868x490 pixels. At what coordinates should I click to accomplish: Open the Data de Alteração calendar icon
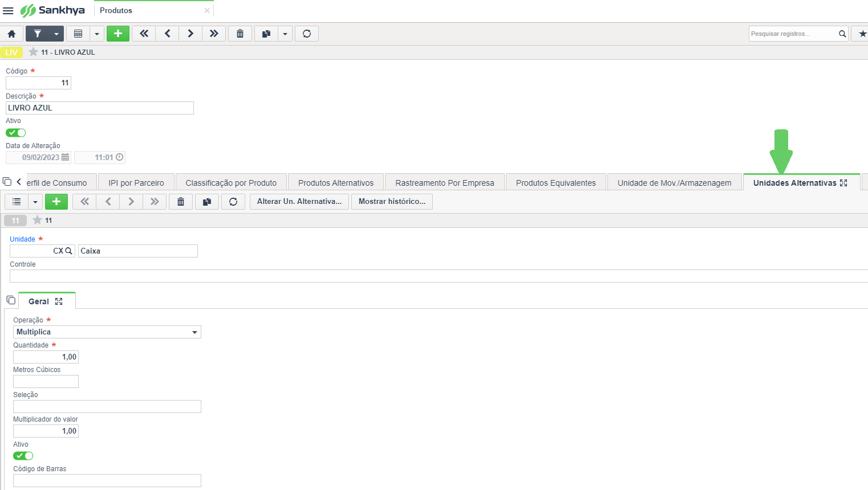click(65, 157)
